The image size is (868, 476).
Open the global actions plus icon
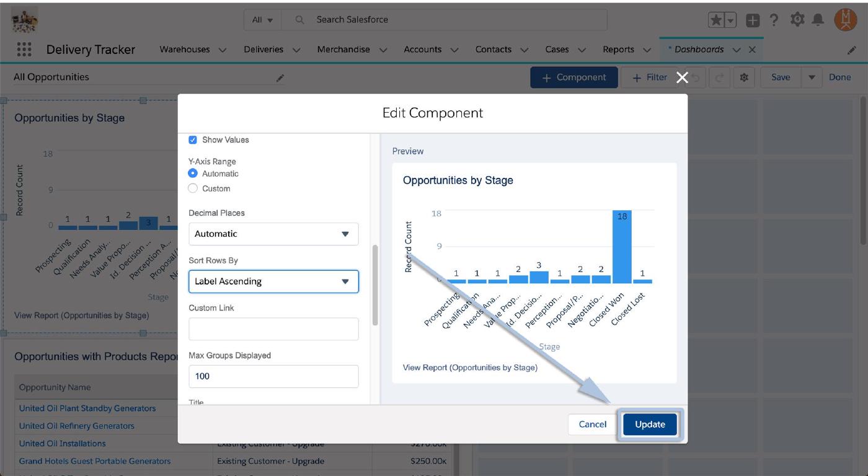point(752,20)
